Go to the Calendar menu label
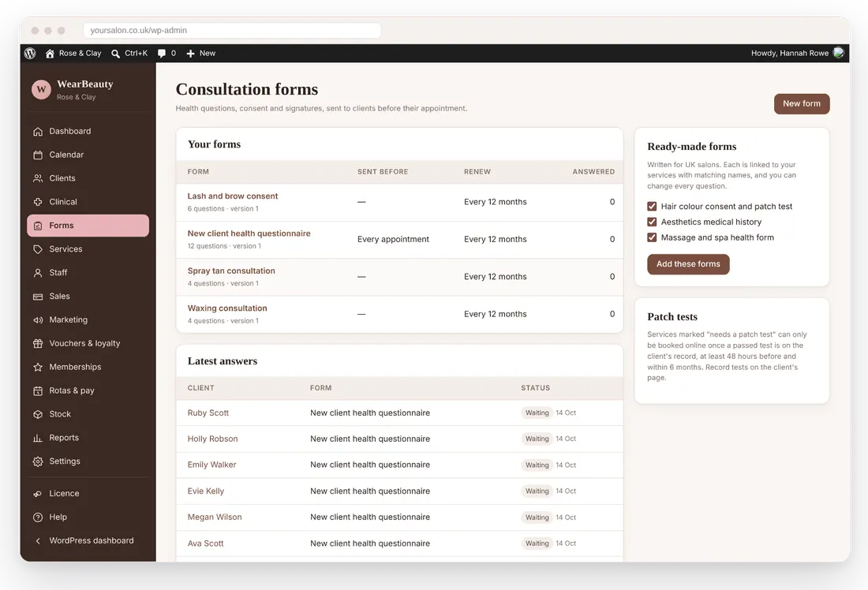The width and height of the screenshot is (868, 590). 66,155
